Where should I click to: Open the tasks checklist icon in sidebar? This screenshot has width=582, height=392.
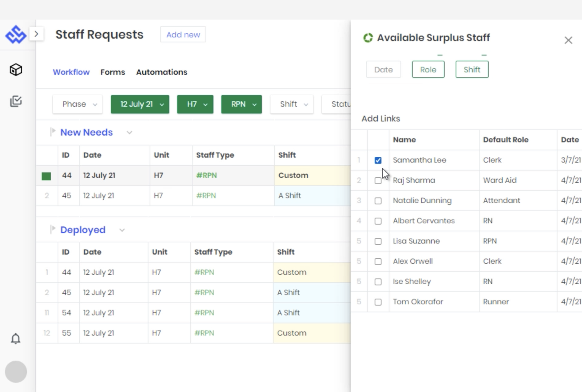point(16,101)
